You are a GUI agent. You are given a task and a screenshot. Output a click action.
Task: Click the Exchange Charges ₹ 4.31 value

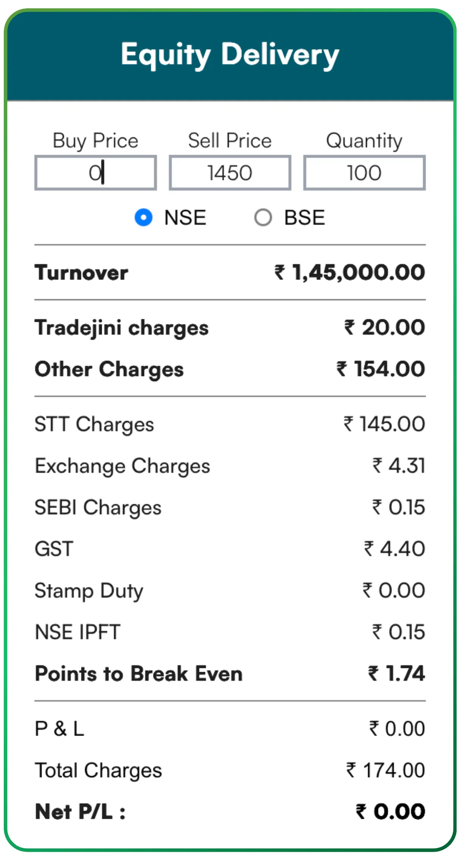(x=399, y=466)
